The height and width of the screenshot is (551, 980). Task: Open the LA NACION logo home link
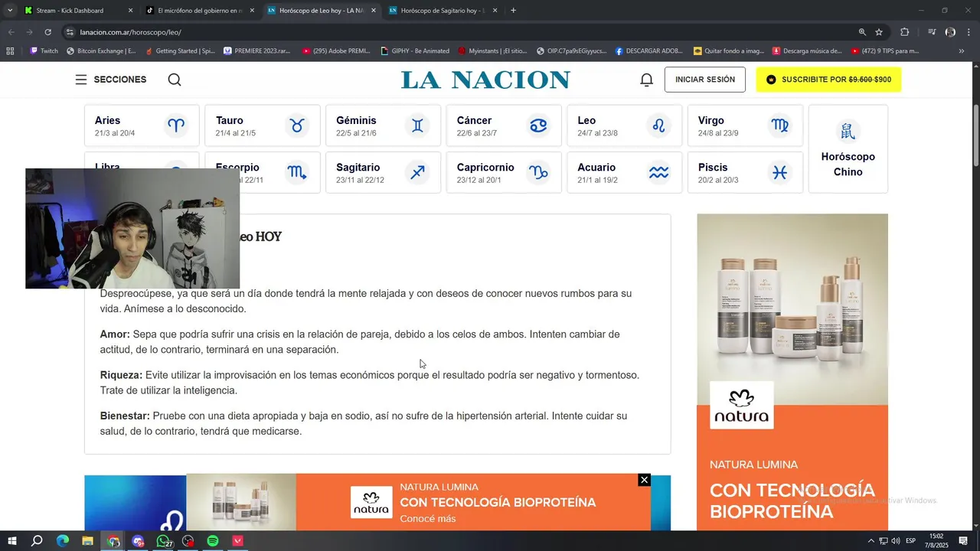(485, 80)
